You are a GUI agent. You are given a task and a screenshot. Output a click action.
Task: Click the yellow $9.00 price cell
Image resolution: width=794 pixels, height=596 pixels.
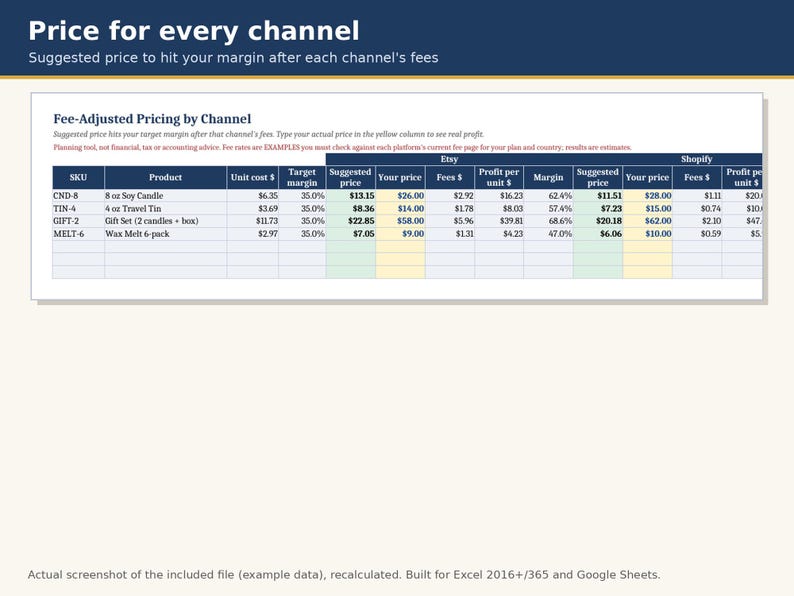(400, 234)
